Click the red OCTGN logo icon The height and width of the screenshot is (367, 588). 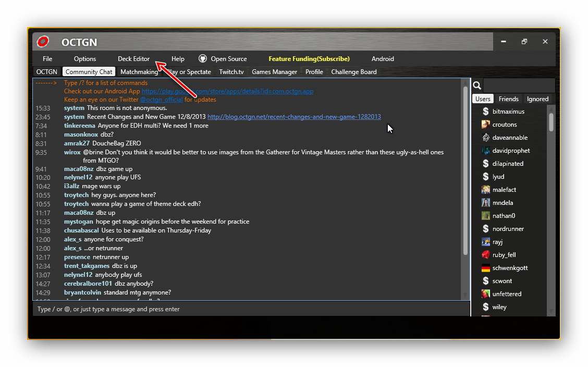43,42
